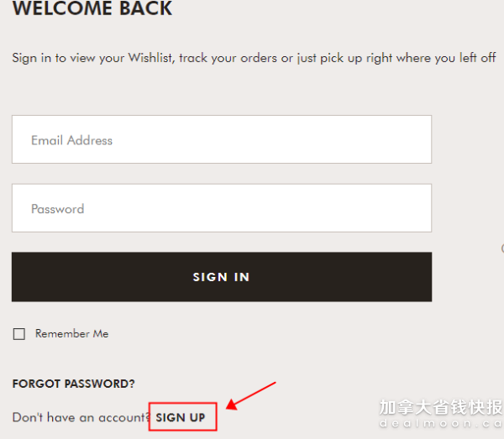
Task: Click the "Email Address" placeholder text
Action: point(71,140)
